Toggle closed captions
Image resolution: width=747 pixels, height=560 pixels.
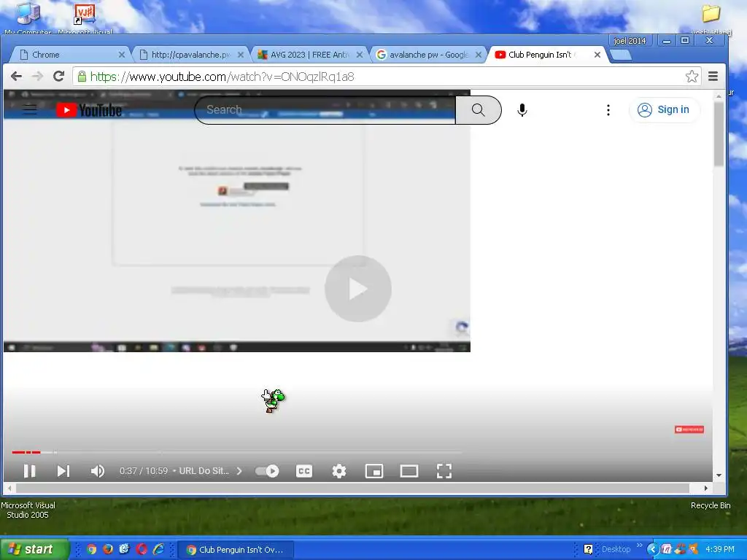point(304,471)
